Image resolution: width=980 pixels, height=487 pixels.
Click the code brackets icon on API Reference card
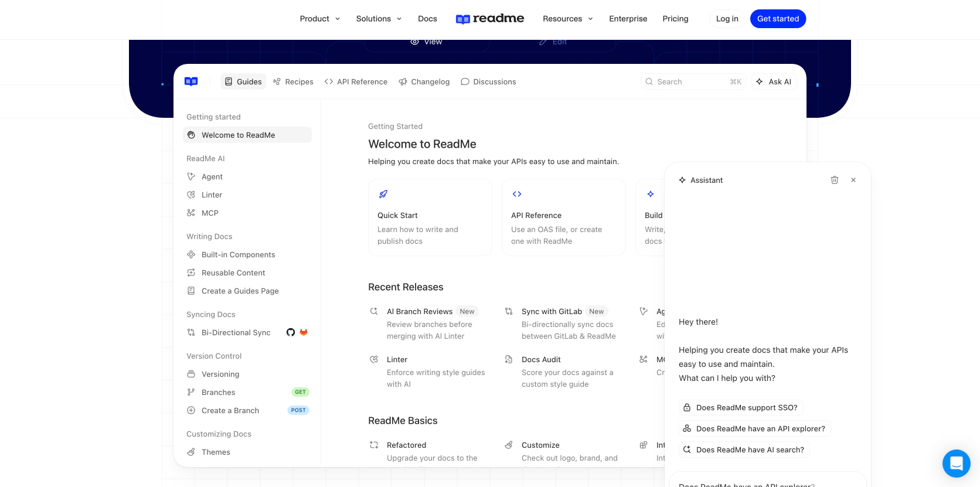tap(517, 194)
